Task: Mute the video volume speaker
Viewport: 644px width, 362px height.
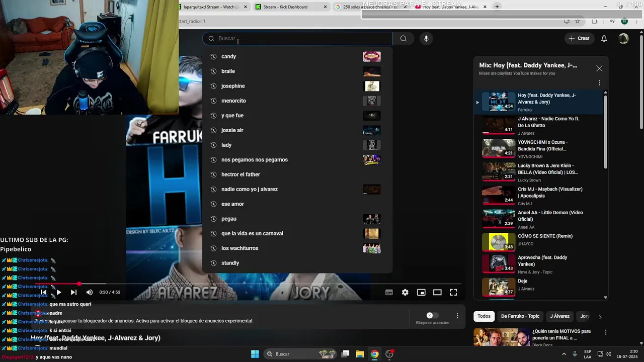Action: [x=89, y=292]
